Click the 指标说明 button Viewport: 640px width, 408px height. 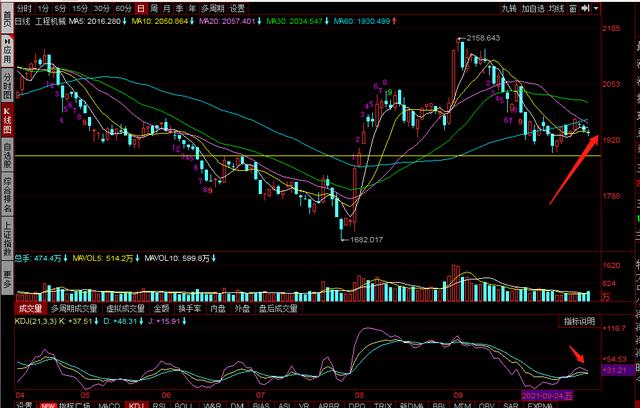[x=577, y=321]
